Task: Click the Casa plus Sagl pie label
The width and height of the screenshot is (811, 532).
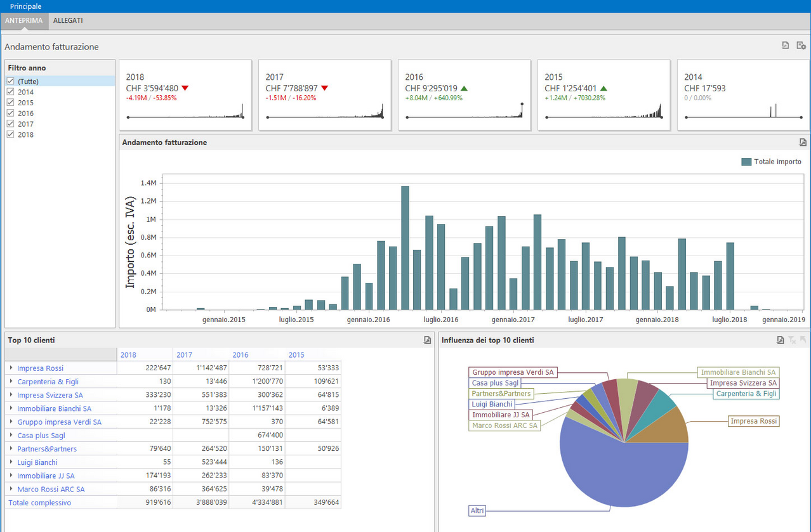Action: point(496,383)
